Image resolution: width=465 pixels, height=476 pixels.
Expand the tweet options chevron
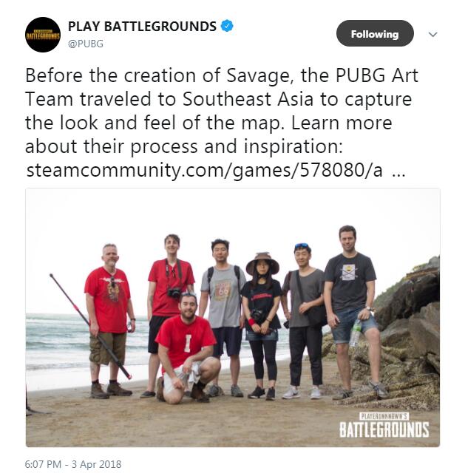click(x=432, y=34)
